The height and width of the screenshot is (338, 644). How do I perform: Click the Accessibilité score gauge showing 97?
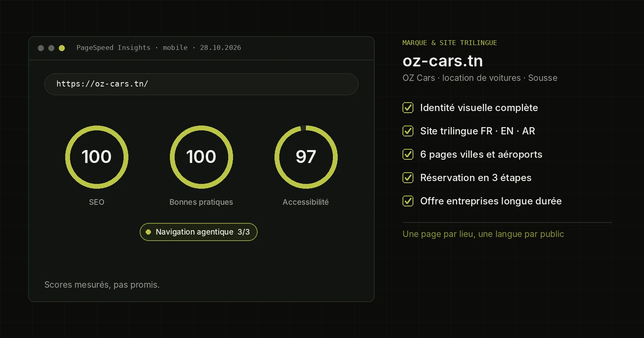click(x=306, y=157)
